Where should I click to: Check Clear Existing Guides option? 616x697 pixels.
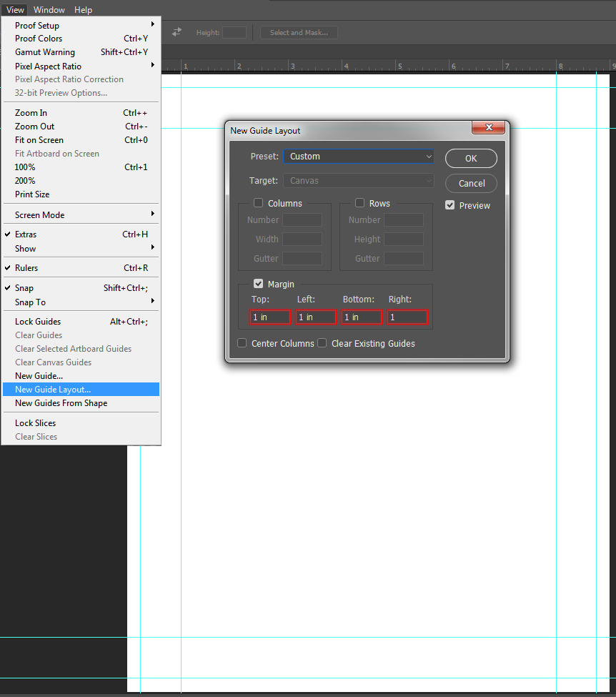[x=322, y=343]
